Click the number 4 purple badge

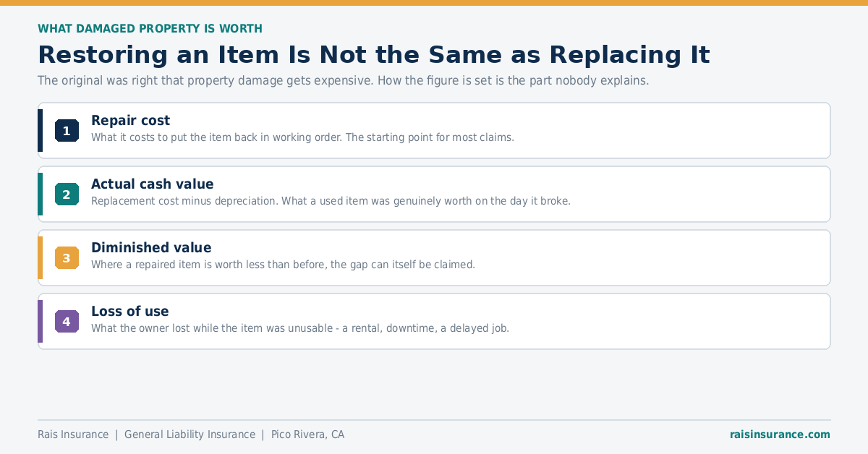67,322
